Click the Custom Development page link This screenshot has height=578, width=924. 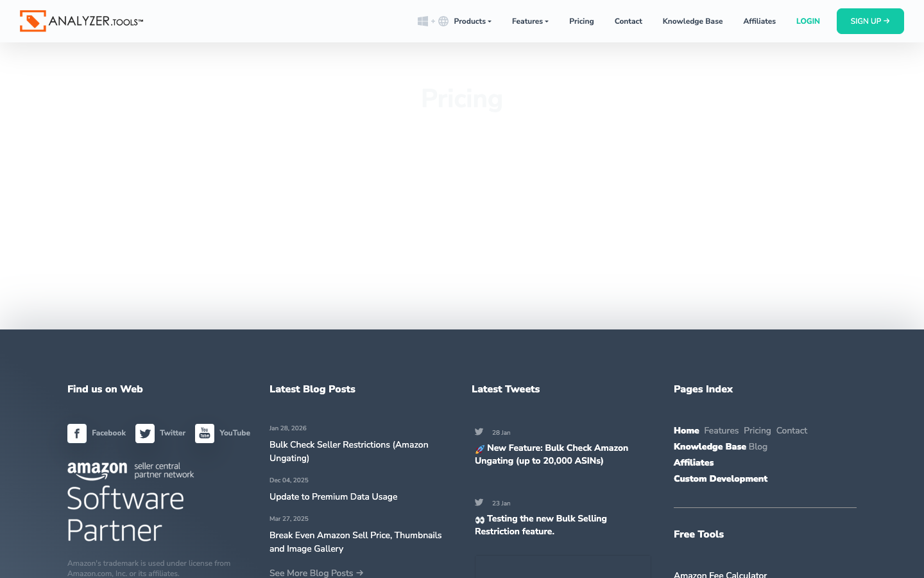[720, 478]
